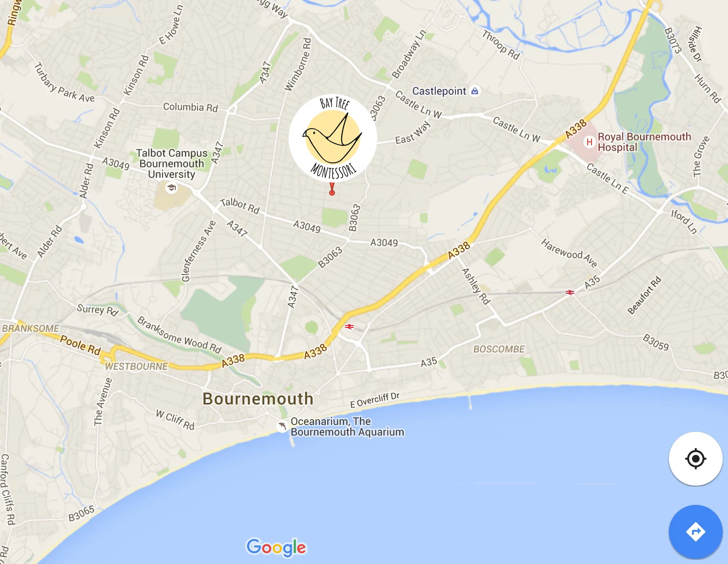Click the Oceanarium Bournemouth Aquarium label
This screenshot has width=728, height=564.
(x=347, y=426)
